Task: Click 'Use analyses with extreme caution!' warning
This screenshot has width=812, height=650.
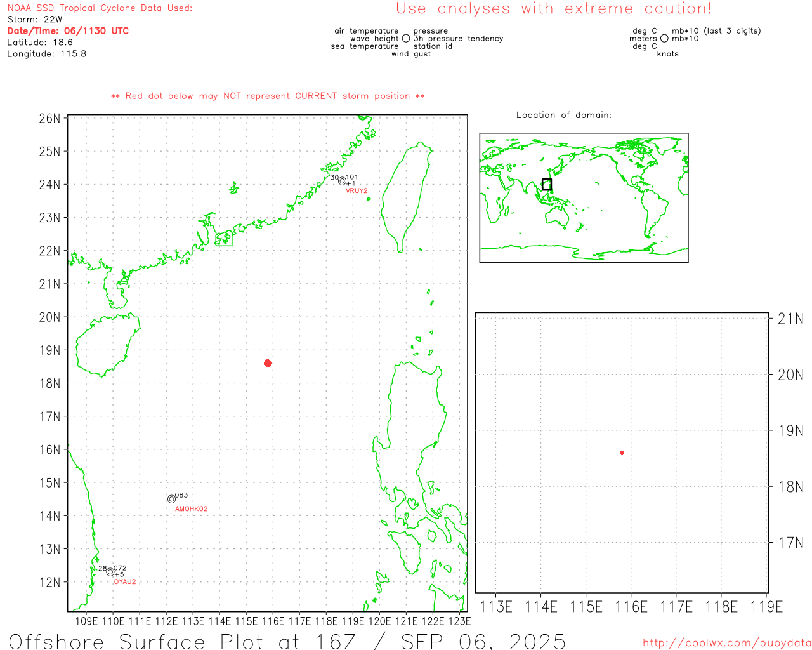Action: click(554, 8)
